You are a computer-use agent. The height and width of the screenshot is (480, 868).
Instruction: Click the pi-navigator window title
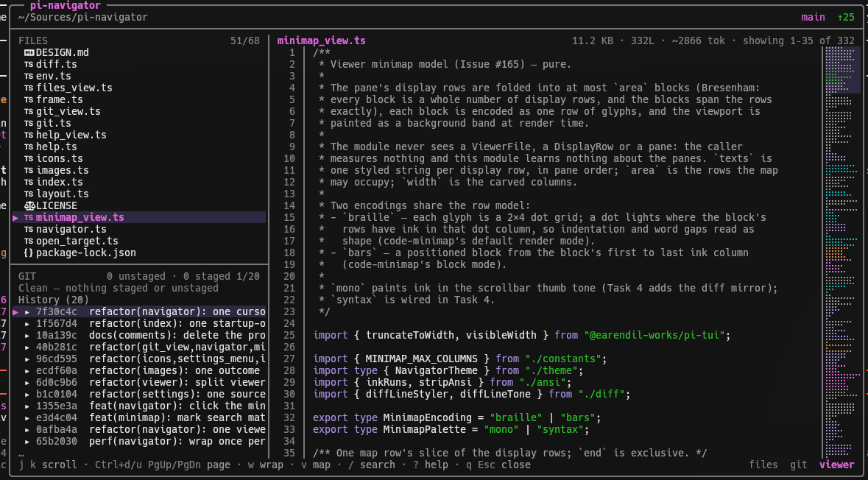66,6
